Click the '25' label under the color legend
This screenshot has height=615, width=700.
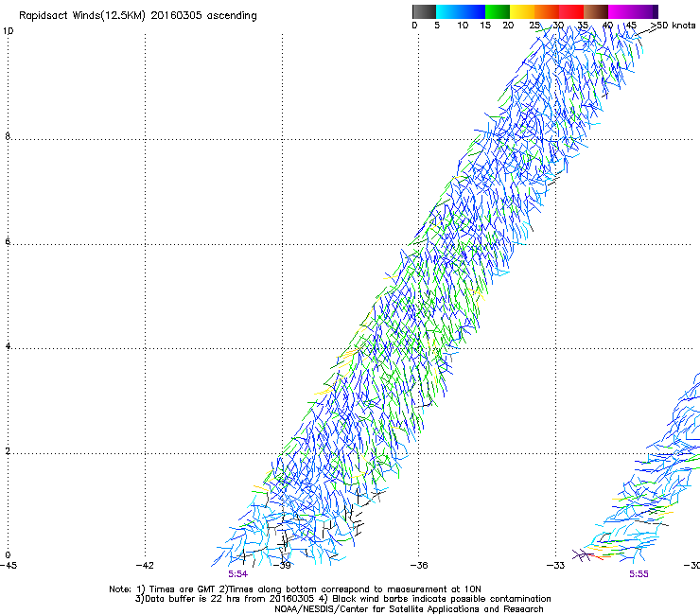point(534,26)
